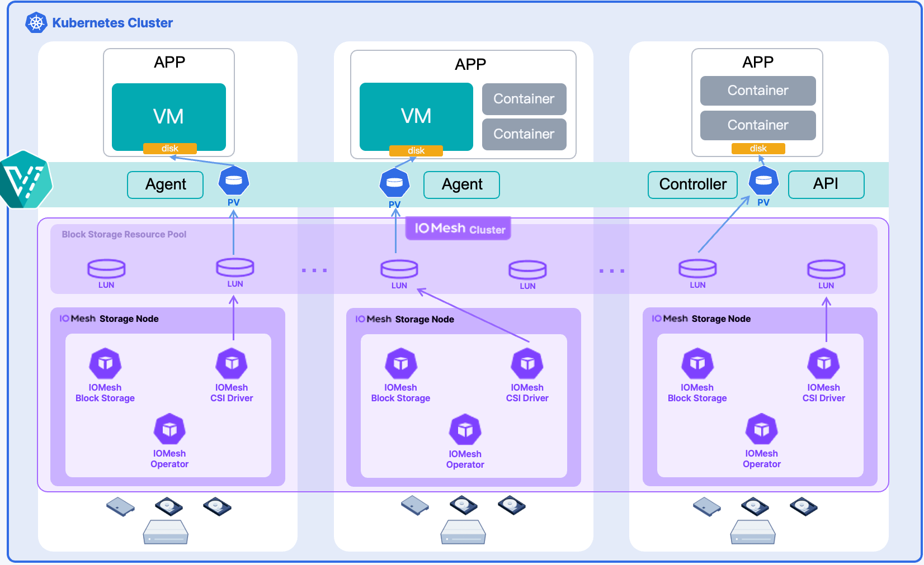924x565 pixels.
Task: Select the PV icon under the second APP's disk
Action: 394,183
